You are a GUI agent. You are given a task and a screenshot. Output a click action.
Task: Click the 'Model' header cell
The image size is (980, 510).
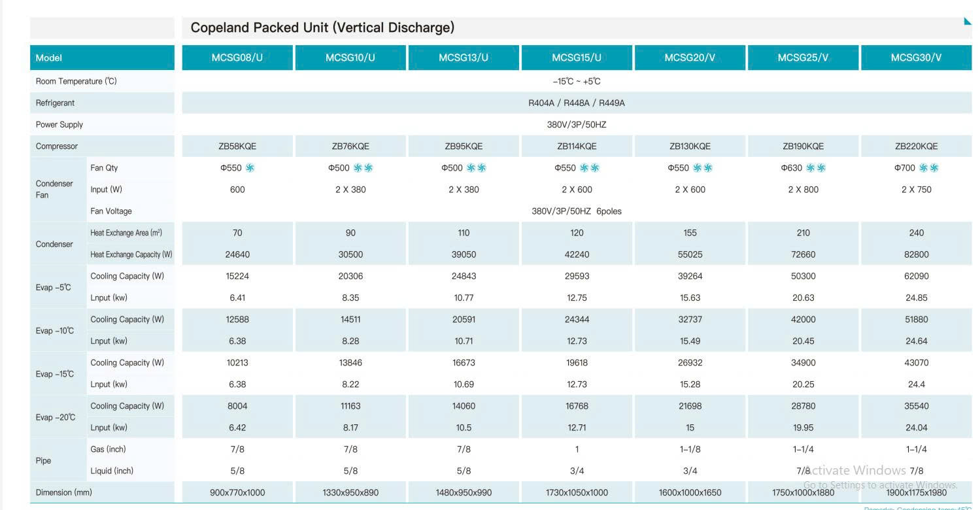pos(102,58)
